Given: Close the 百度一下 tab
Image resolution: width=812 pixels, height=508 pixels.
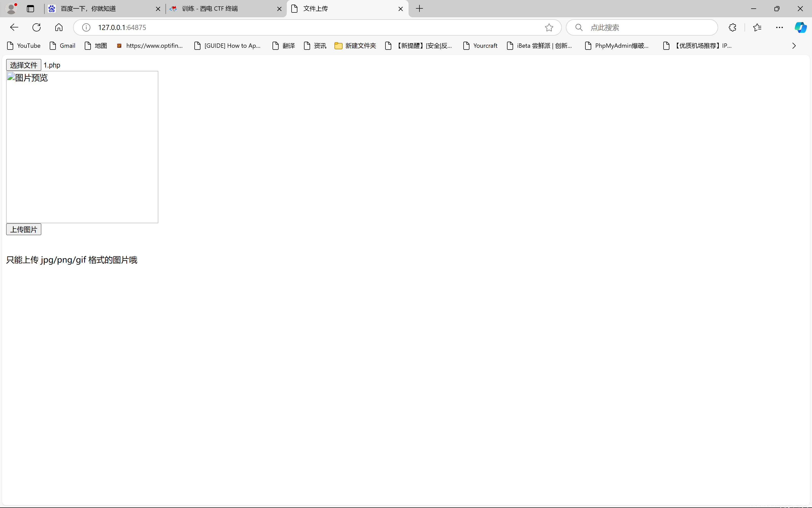Looking at the screenshot, I should 158,9.
